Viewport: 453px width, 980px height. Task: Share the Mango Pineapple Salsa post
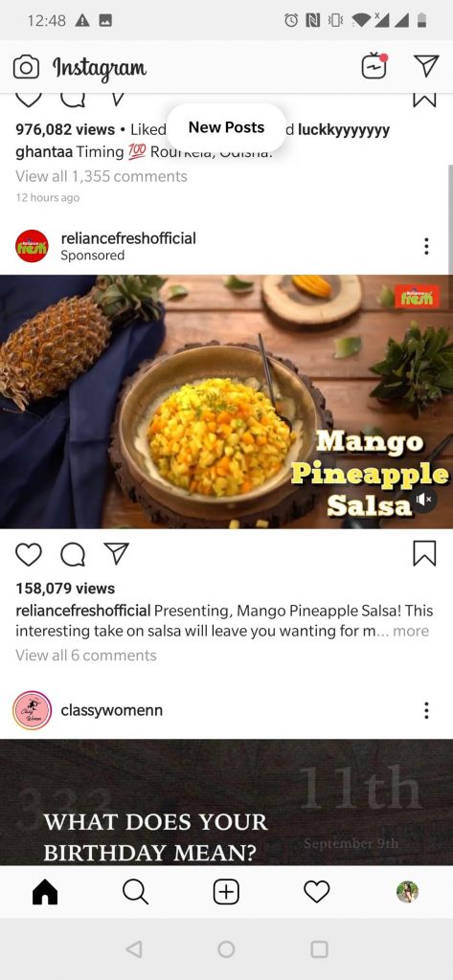click(x=117, y=553)
